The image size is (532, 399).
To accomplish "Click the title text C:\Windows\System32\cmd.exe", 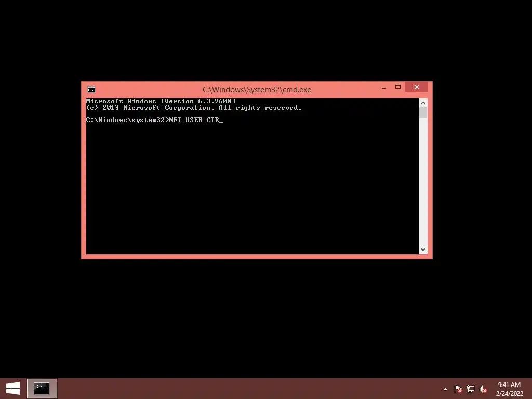I will [x=257, y=90].
